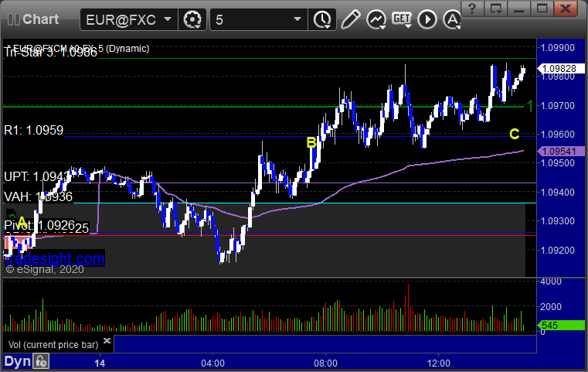Image resolution: width=588 pixels, height=372 pixels.
Task: Select the Vol (current price bar) label
Action: pyautogui.click(x=53, y=345)
